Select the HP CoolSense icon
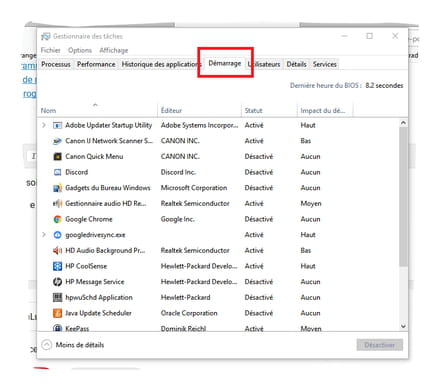The image size is (440, 392). [x=57, y=266]
